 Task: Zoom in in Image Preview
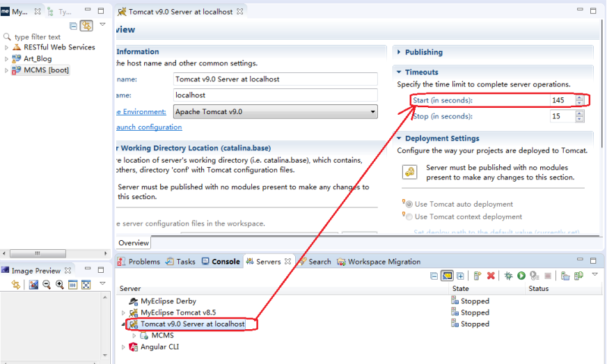[60, 285]
